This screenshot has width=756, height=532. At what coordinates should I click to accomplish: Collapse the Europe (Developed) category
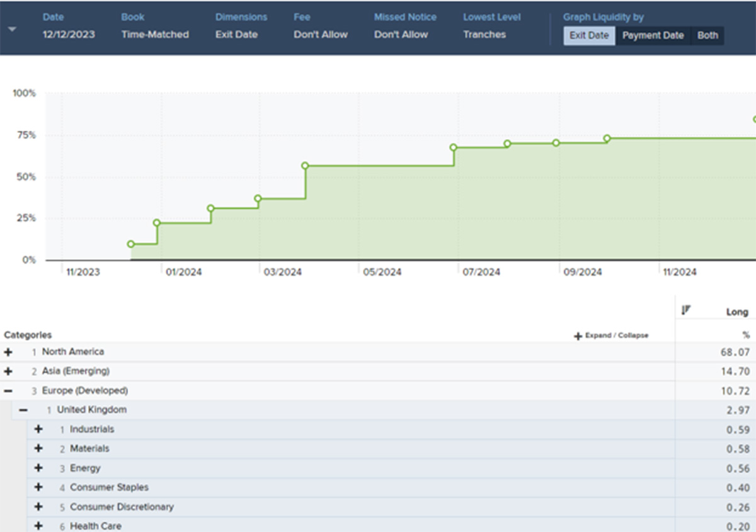[x=8, y=391]
